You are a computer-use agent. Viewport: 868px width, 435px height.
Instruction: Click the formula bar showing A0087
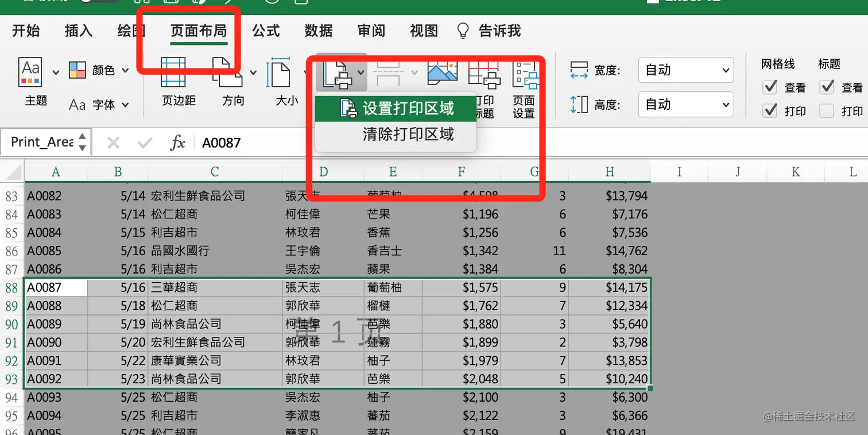tap(531, 143)
